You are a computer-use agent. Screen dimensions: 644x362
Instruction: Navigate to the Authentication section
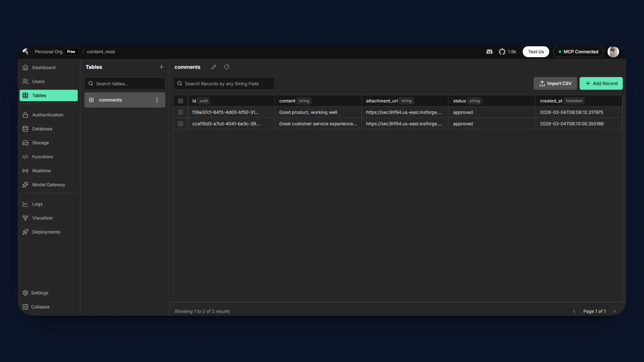coord(47,115)
